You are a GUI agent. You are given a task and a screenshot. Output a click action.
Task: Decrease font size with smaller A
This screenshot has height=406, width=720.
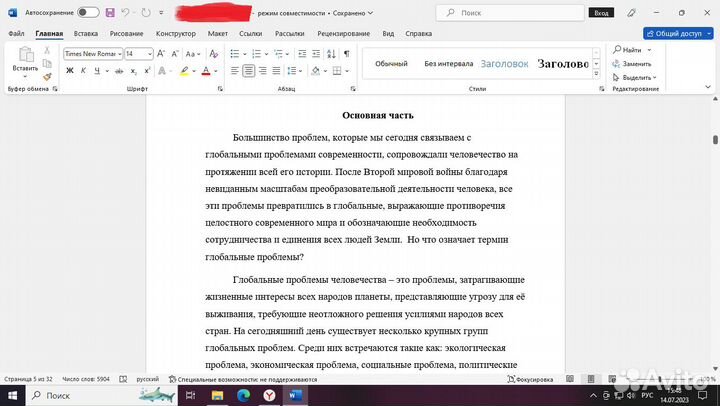tap(174, 54)
